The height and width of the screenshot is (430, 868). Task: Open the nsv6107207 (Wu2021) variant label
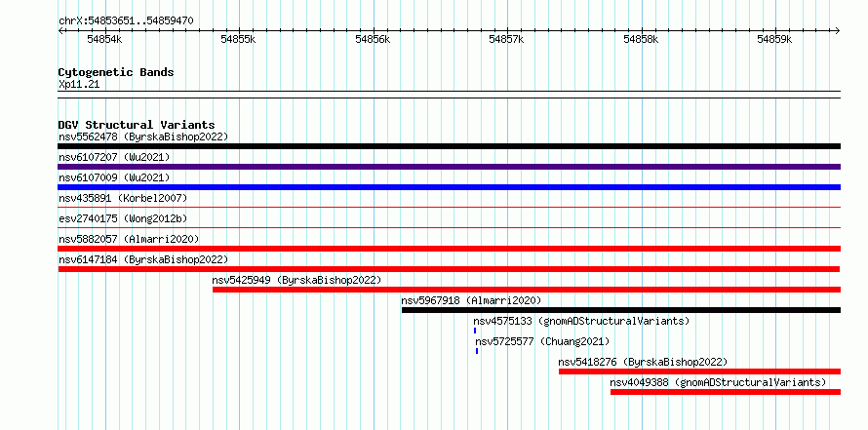click(114, 157)
